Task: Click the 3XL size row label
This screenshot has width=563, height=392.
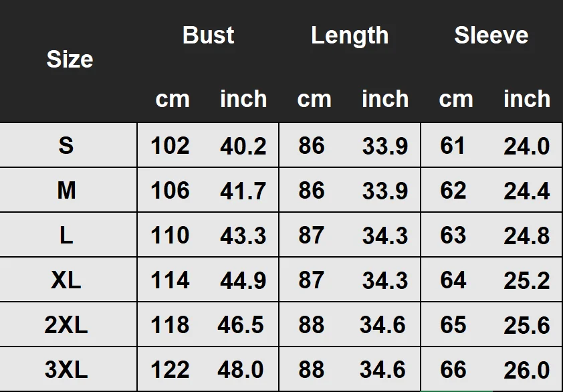Action: 66,370
